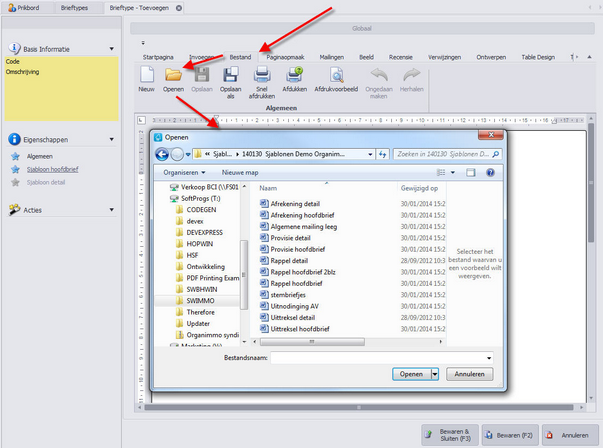This screenshot has width=603, height=448.
Task: Select the Afrekening detail file
Action: (x=295, y=204)
